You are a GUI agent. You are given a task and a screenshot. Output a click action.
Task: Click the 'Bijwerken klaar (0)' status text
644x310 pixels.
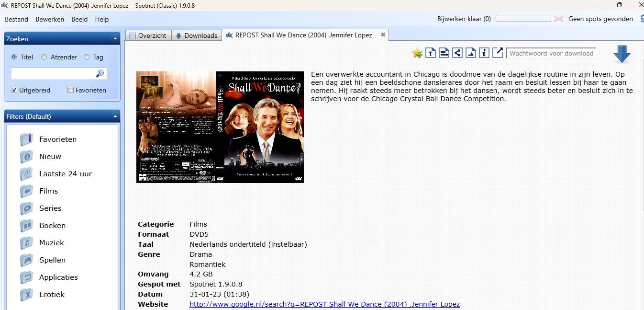pyautogui.click(x=464, y=19)
